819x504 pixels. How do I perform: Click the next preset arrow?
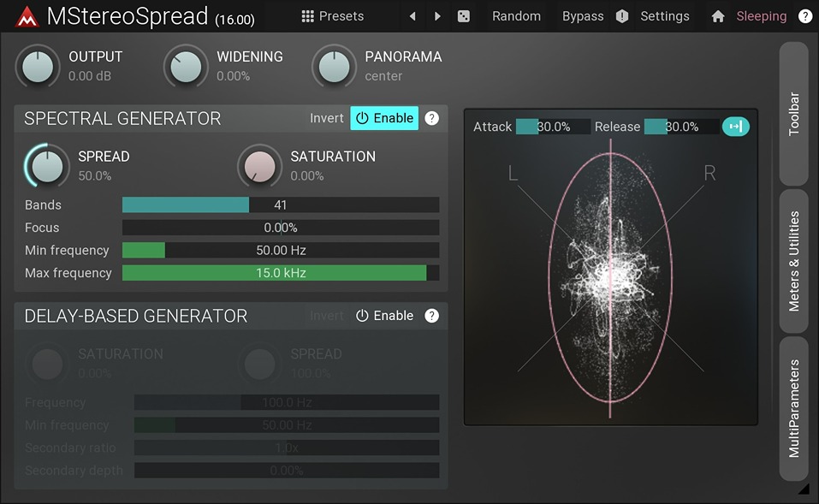click(x=436, y=15)
